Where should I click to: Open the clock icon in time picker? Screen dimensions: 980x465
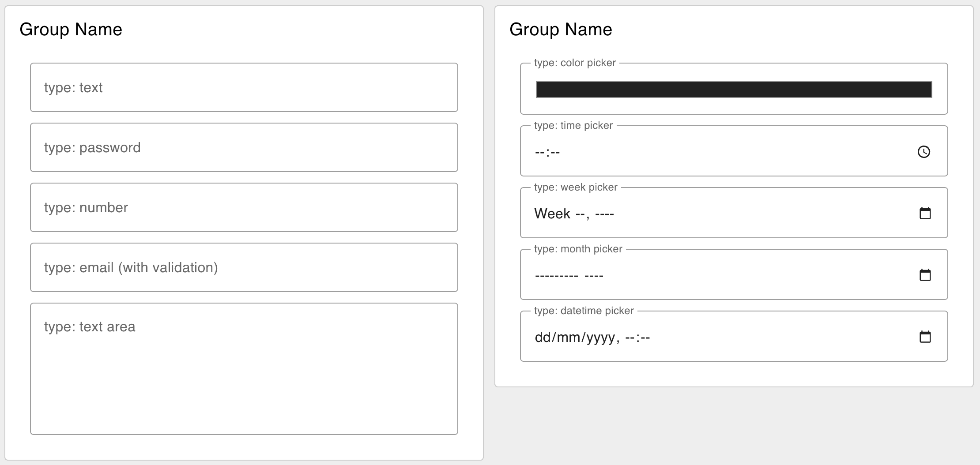pyautogui.click(x=924, y=151)
